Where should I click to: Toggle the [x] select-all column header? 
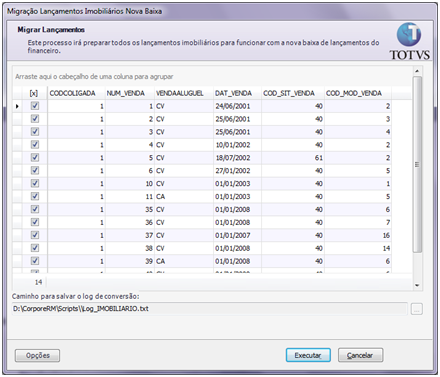point(34,93)
